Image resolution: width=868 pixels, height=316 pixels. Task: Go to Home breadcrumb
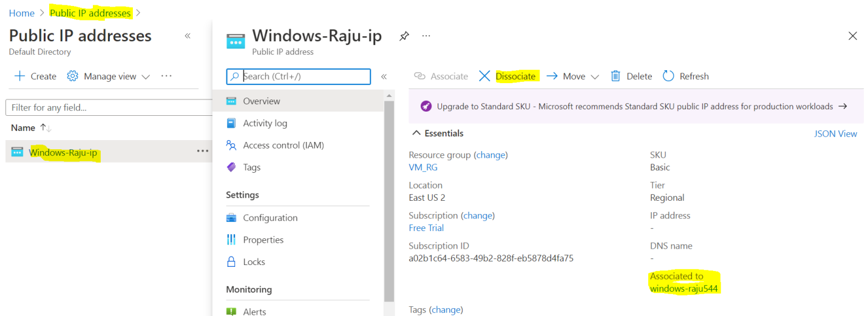pos(21,13)
